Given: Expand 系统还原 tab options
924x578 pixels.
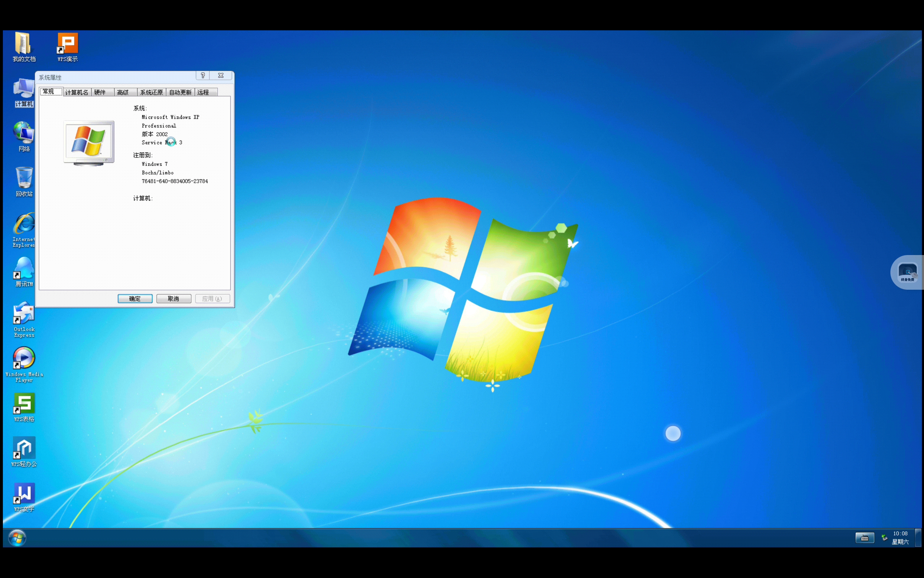Looking at the screenshot, I should tap(149, 91).
